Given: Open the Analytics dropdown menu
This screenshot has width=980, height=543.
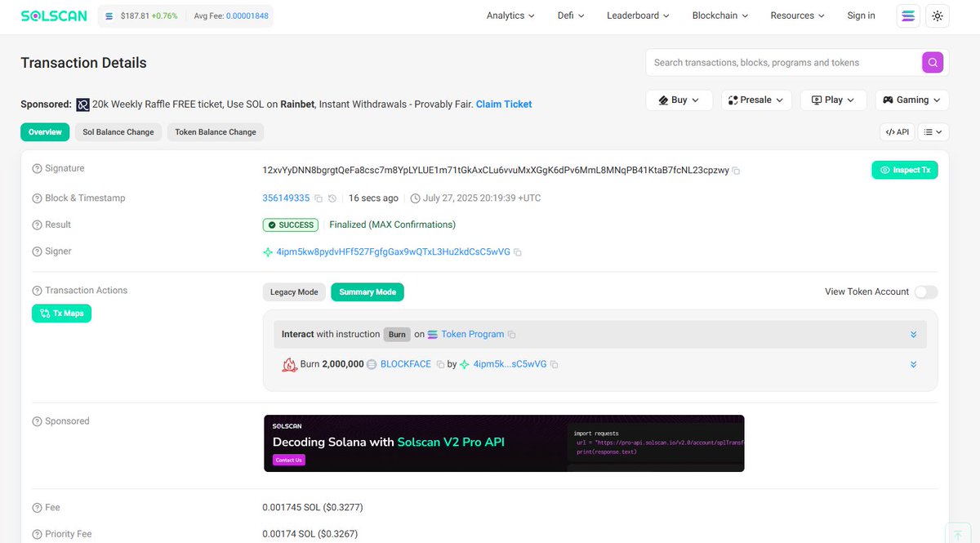Looking at the screenshot, I should click(510, 16).
